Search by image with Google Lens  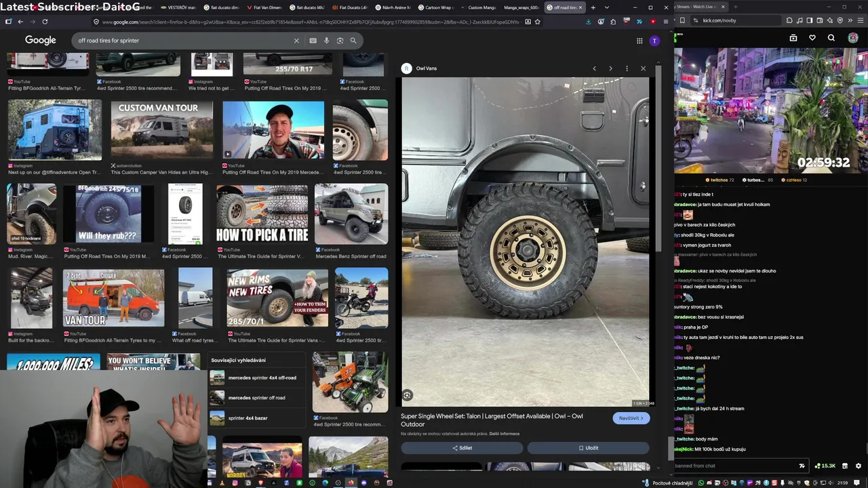340,41
